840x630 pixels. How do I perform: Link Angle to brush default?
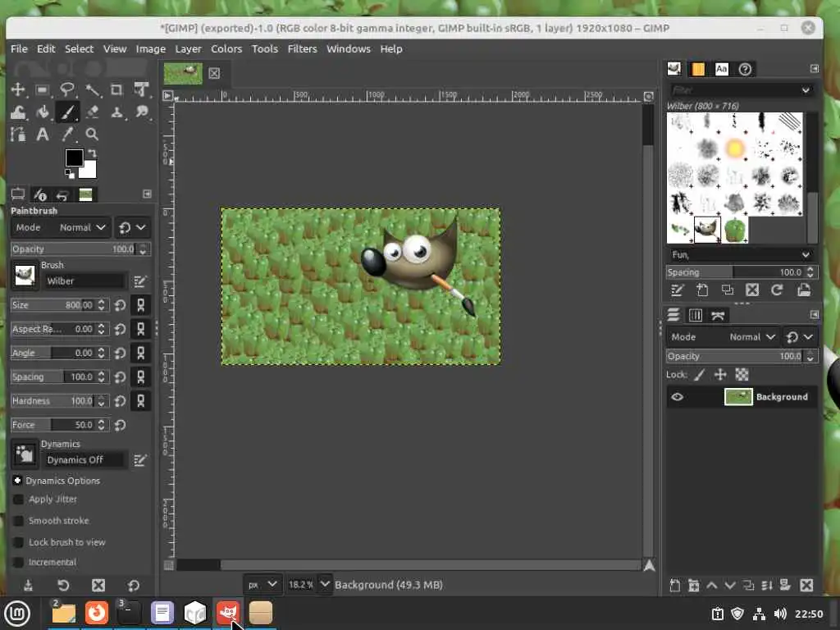click(140, 353)
